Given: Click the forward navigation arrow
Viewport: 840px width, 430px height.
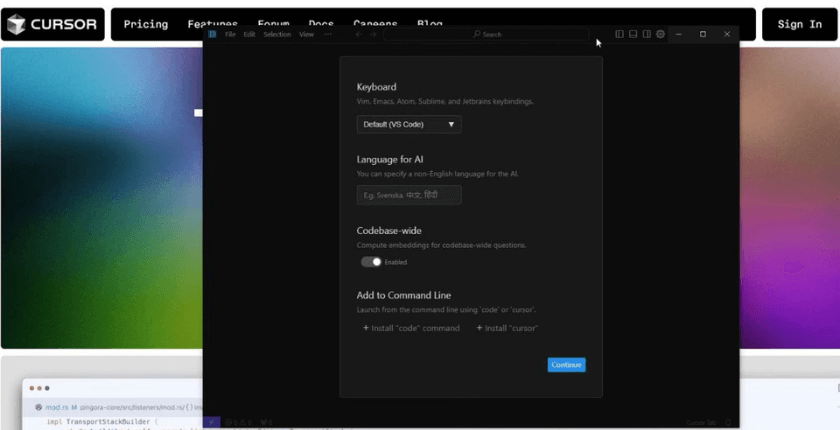Looking at the screenshot, I should coord(373,34).
